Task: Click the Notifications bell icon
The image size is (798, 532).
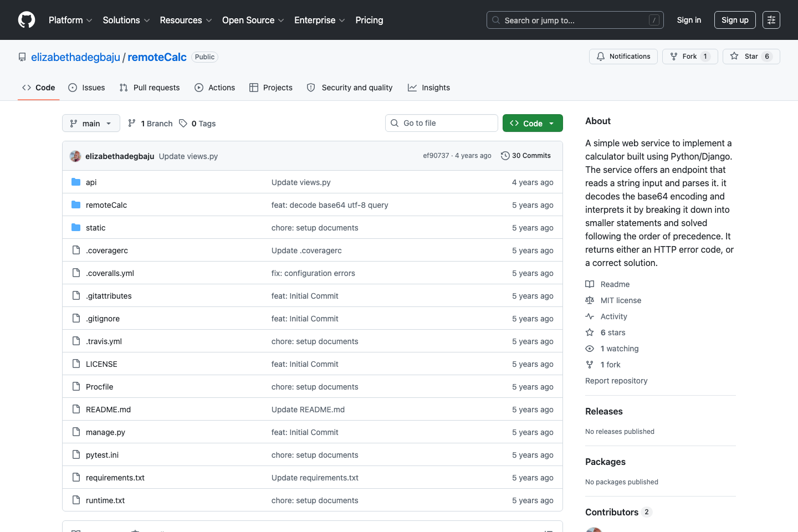Action: coord(601,56)
